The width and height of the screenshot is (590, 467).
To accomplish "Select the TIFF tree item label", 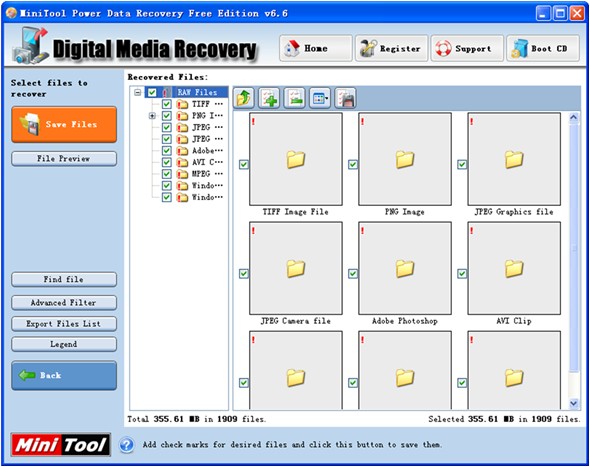I will tap(207, 104).
